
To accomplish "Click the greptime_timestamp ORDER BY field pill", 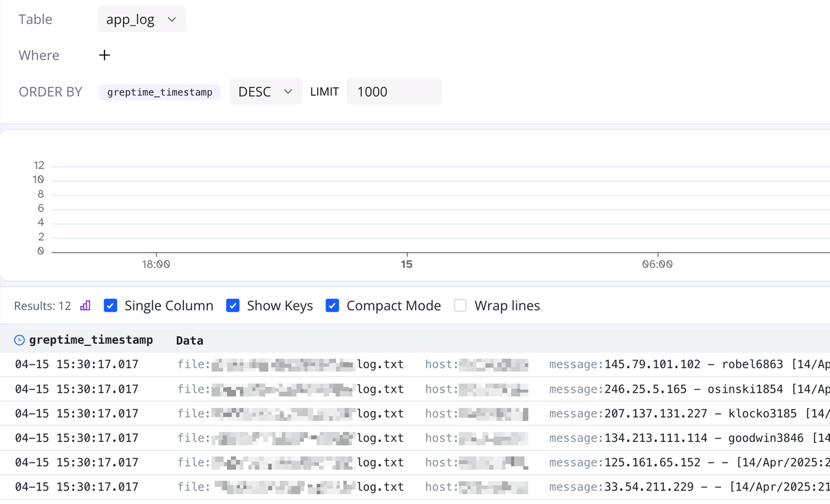I will coord(160,92).
